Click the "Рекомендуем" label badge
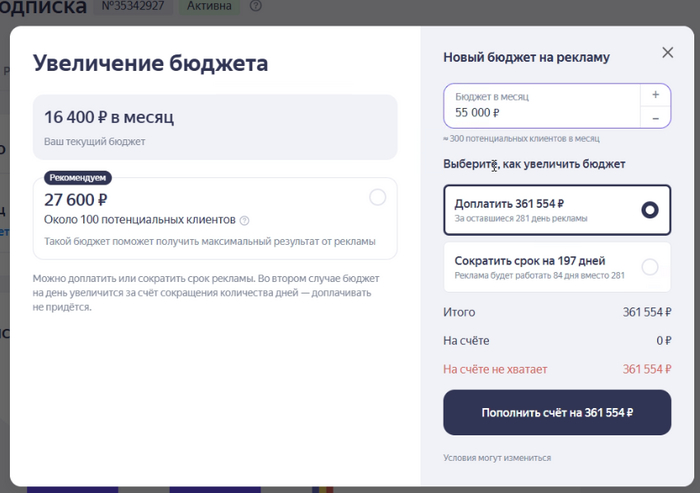700x493 pixels. [78, 177]
